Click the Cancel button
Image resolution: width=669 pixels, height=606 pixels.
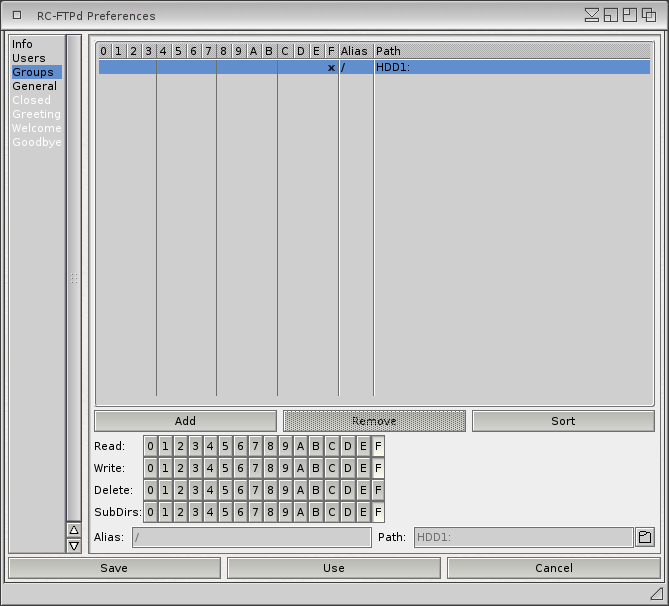[553, 568]
